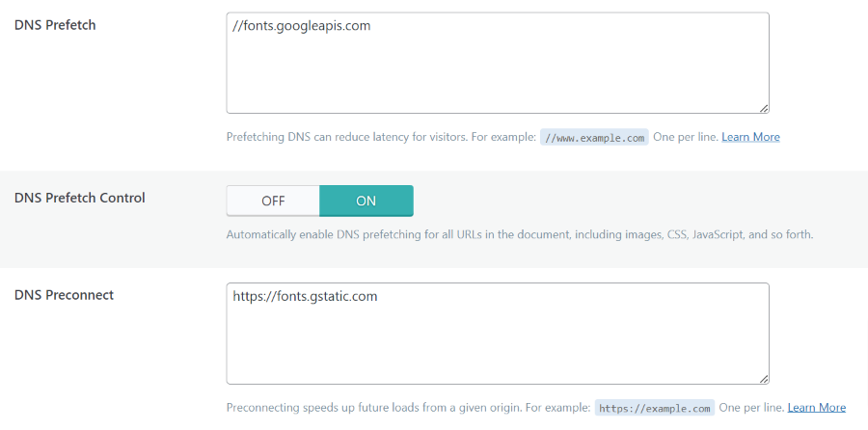The width and height of the screenshot is (868, 430).
Task: Click the https://example.com code sample
Action: pos(655,409)
